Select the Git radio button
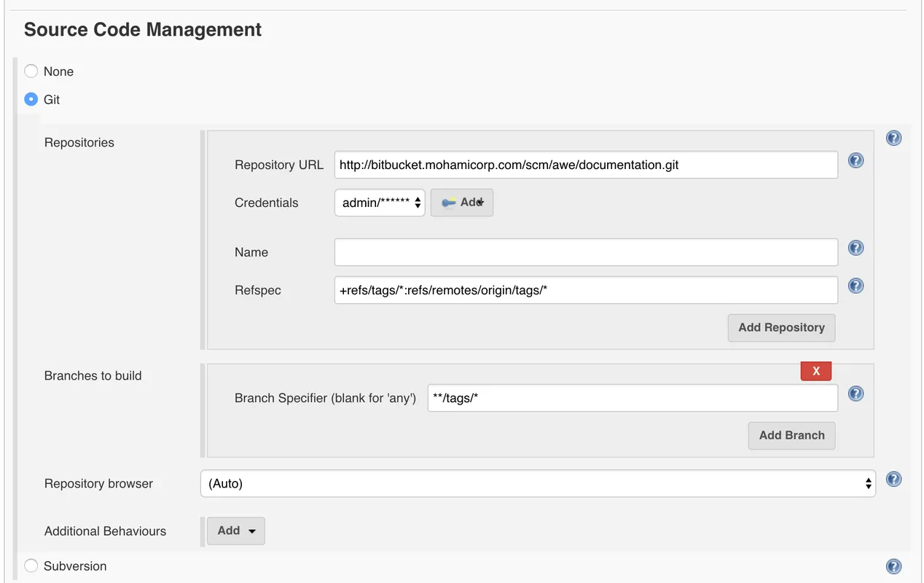924x583 pixels. (x=31, y=99)
